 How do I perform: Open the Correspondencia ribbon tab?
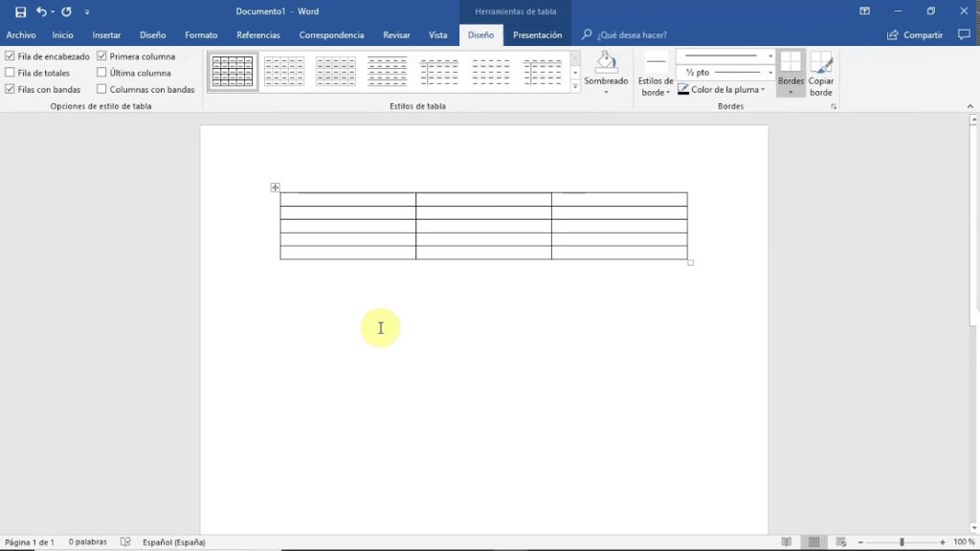click(x=331, y=33)
